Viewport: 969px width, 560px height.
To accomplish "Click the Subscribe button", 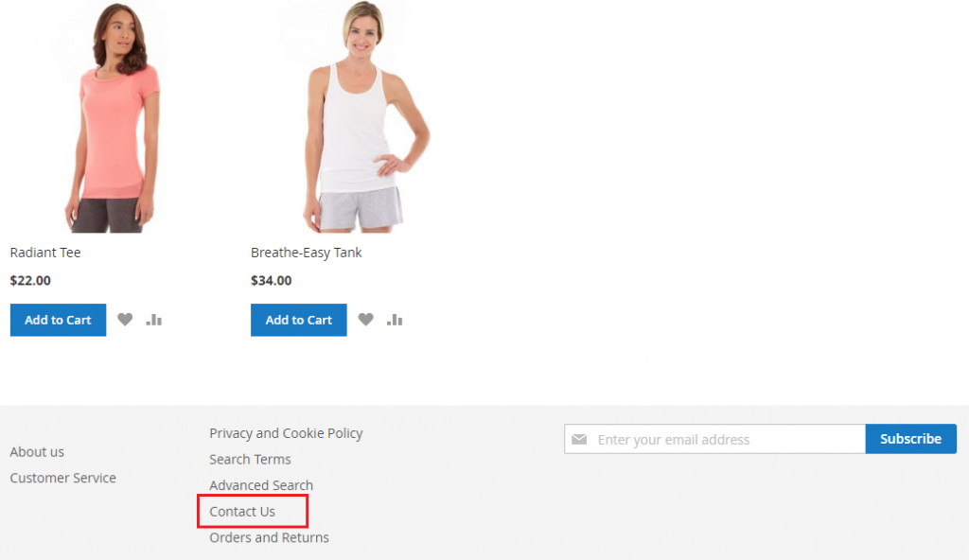I will pos(911,439).
